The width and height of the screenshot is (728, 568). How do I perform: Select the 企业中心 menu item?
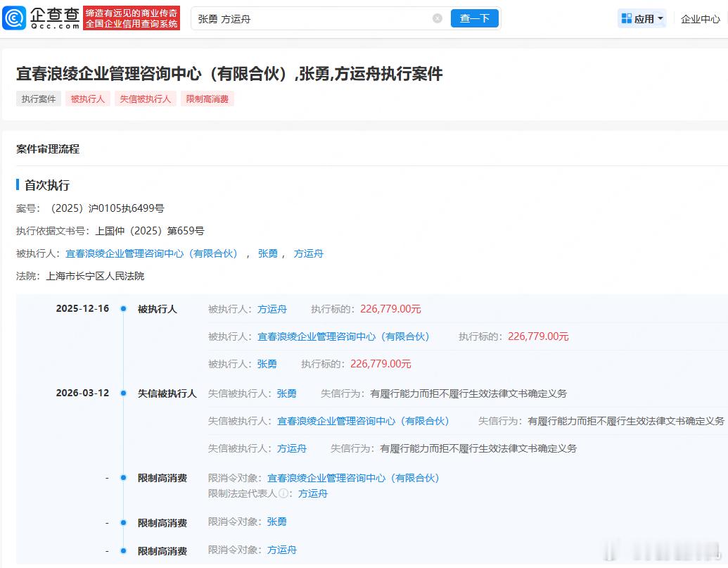pos(698,20)
